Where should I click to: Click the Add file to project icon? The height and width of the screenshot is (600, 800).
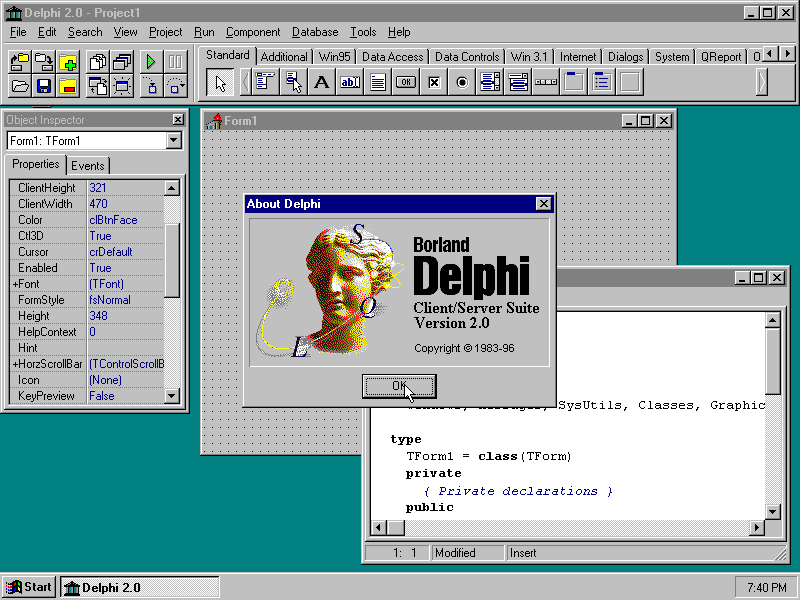pyautogui.click(x=66, y=61)
